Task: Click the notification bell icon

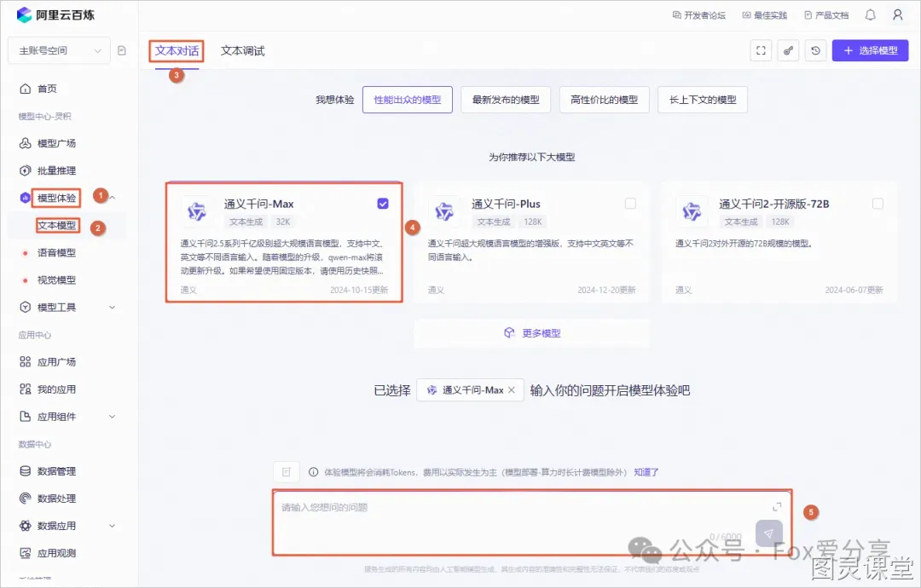Action: [871, 14]
